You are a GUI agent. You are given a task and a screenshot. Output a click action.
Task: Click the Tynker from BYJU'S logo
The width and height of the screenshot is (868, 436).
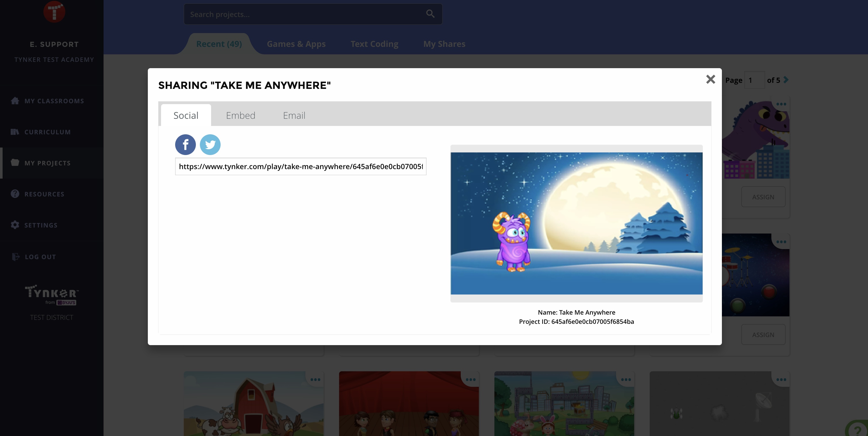[x=51, y=295]
